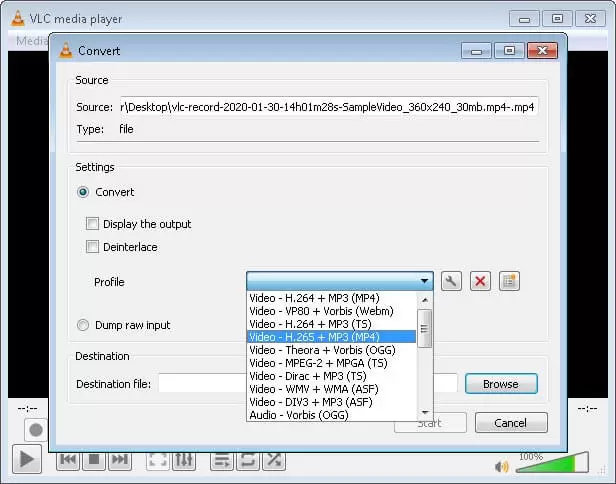Maximize the VLC media player window
The height and width of the screenshot is (484, 616).
click(557, 18)
